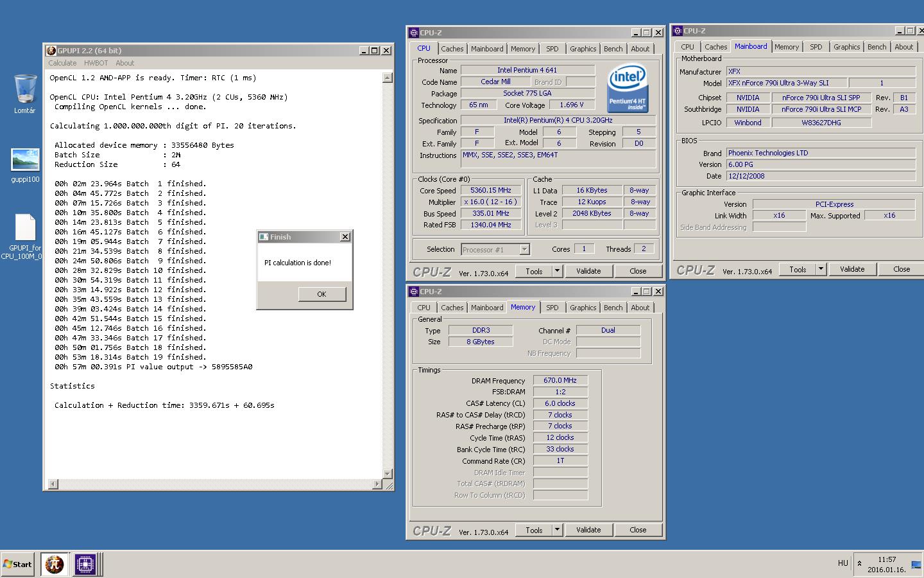The height and width of the screenshot is (578, 924).
Task: Click the GPUPI pi icon in taskbar
Action: 55,564
